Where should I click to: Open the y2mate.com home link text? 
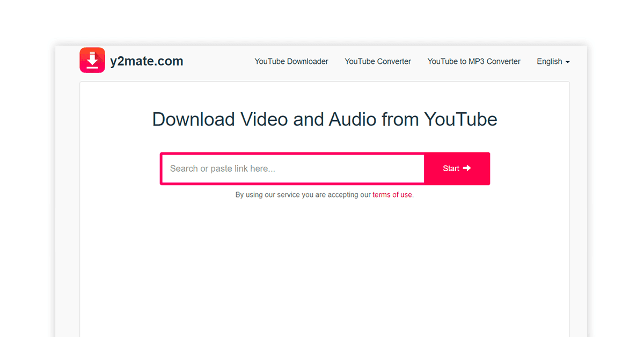(x=147, y=61)
